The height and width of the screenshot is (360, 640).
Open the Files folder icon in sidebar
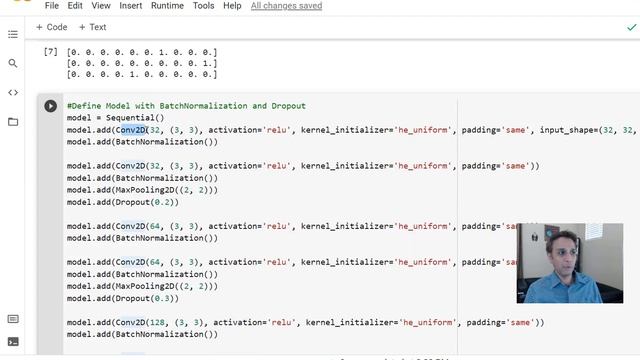pos(13,122)
